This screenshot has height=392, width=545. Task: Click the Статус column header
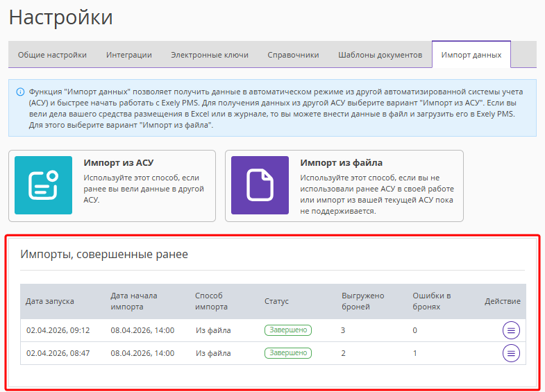pyautogui.click(x=276, y=301)
